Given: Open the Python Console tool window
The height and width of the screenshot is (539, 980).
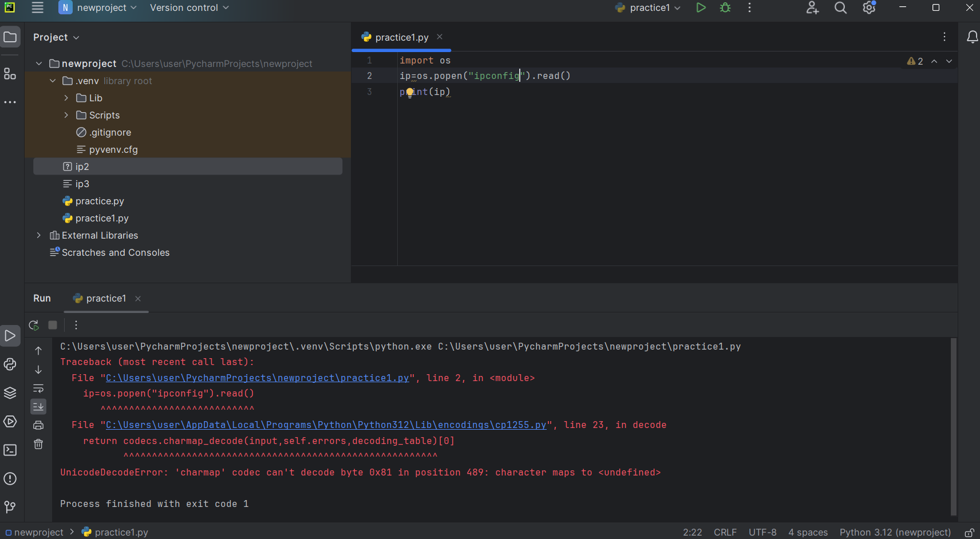Looking at the screenshot, I should [x=10, y=364].
